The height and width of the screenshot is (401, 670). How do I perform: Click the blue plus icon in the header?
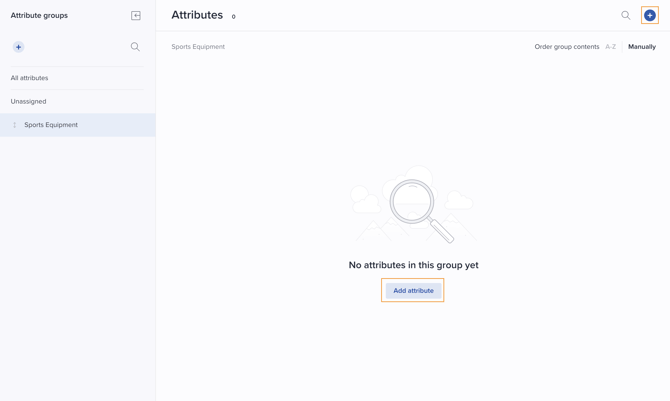click(650, 16)
